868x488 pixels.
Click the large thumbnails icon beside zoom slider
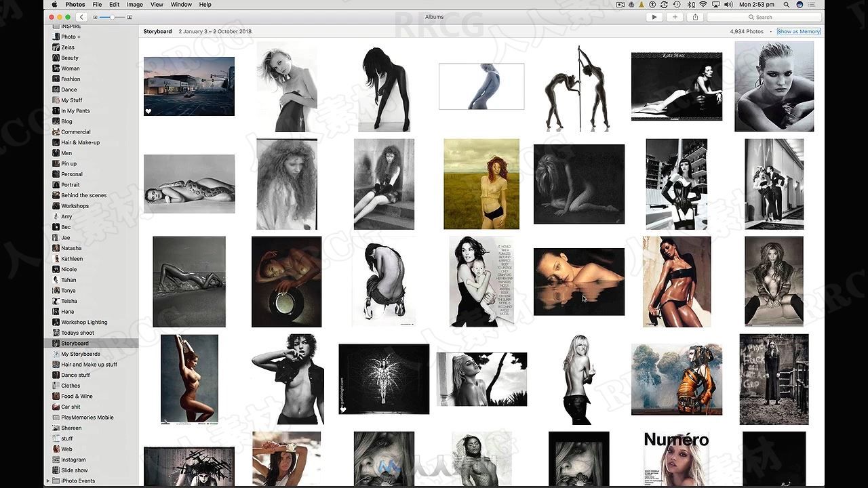click(x=130, y=17)
